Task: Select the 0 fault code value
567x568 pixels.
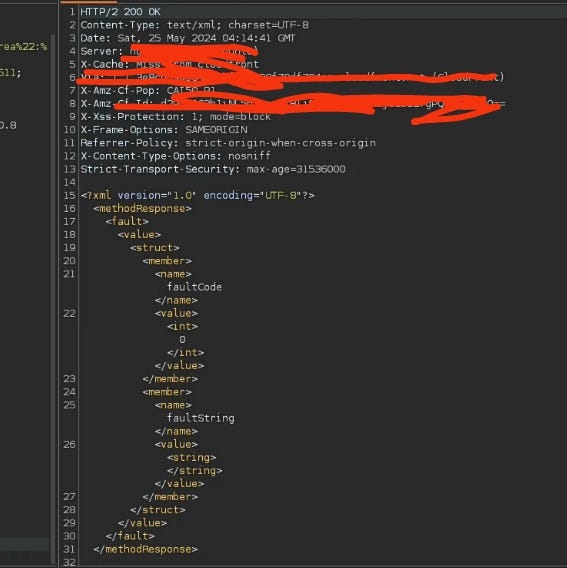Action: point(182,339)
